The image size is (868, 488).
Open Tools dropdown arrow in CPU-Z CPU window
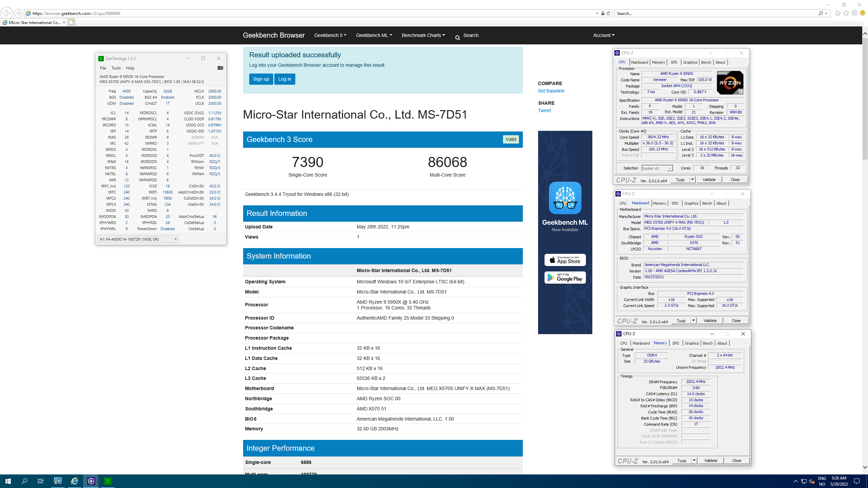click(692, 180)
